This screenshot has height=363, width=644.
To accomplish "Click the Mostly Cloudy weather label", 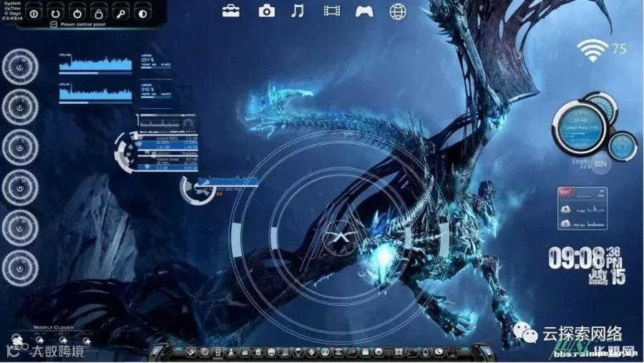I will pos(54,328).
